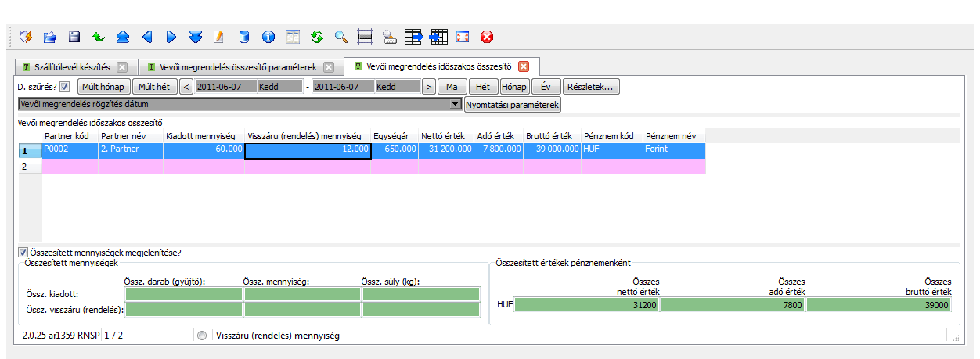Select the radio button in status bar
980x359 pixels.
203,336
